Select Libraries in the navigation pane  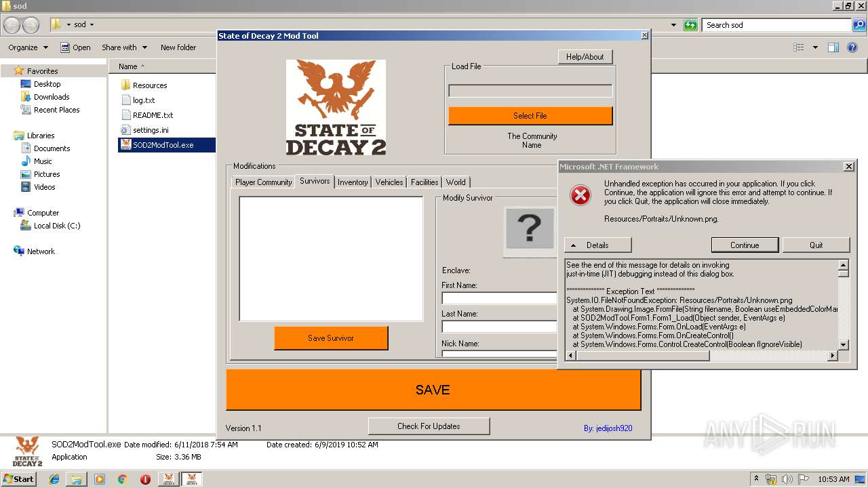click(x=41, y=136)
